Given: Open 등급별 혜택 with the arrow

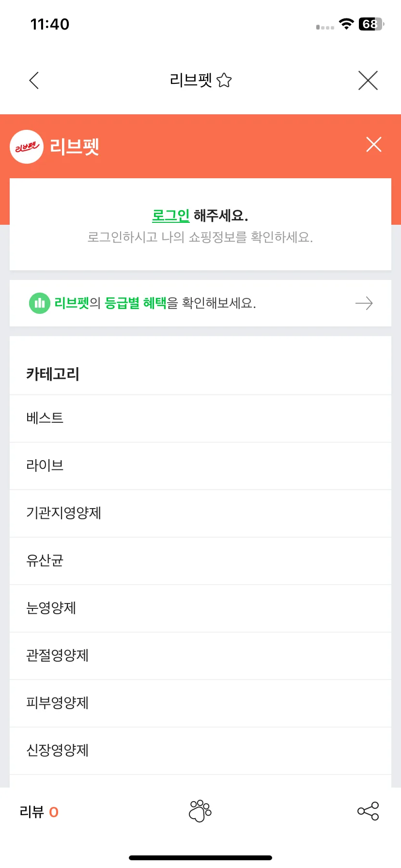Looking at the screenshot, I should (x=364, y=303).
